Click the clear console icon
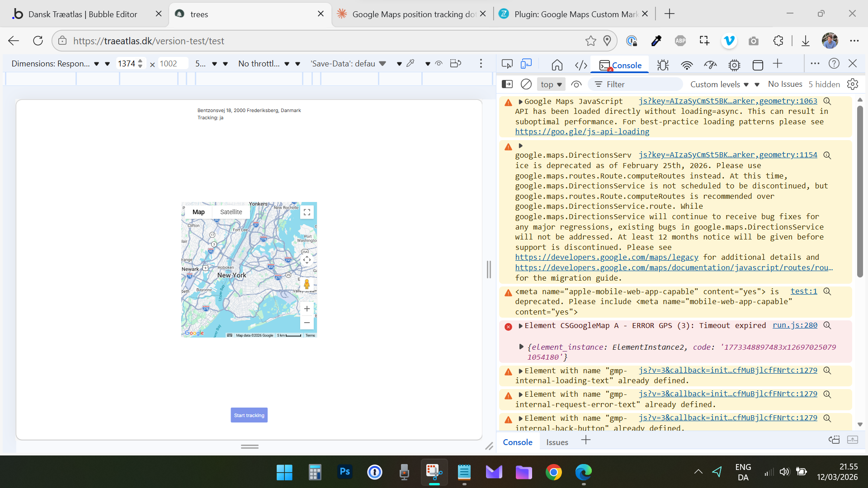 click(x=526, y=84)
